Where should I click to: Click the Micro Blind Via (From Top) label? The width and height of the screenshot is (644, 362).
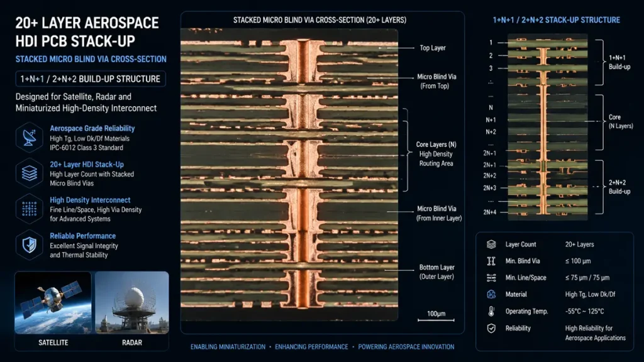click(x=436, y=81)
